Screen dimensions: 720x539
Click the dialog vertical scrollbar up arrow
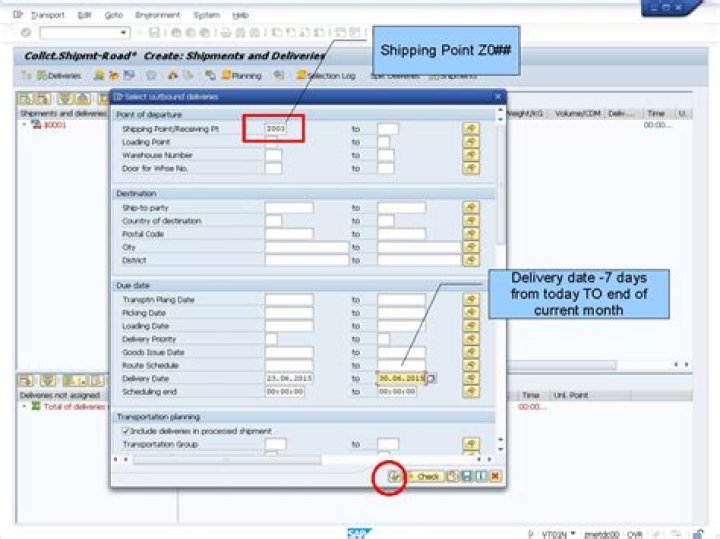pyautogui.click(x=501, y=111)
